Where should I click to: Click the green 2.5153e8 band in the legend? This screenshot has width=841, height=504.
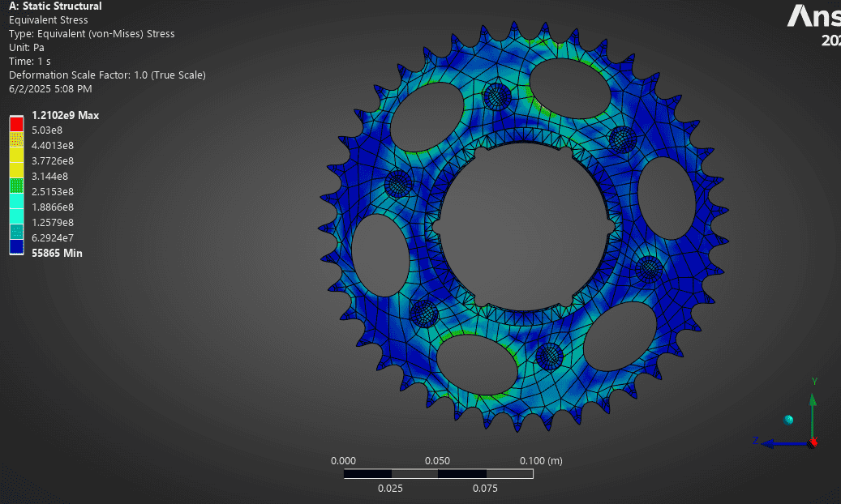15,186
